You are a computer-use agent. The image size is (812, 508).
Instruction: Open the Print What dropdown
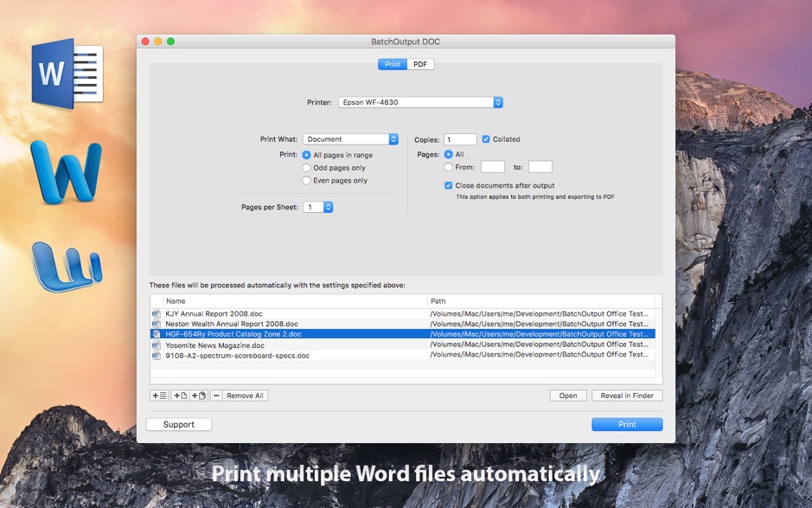tap(350, 139)
